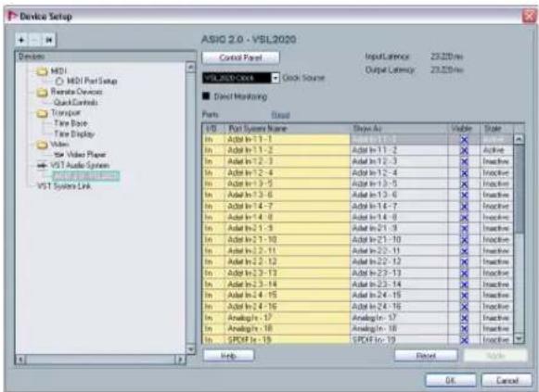This screenshot has width=539, height=392.
Task: Click up arrow of Devices tree scrollbar
Action: (190, 67)
